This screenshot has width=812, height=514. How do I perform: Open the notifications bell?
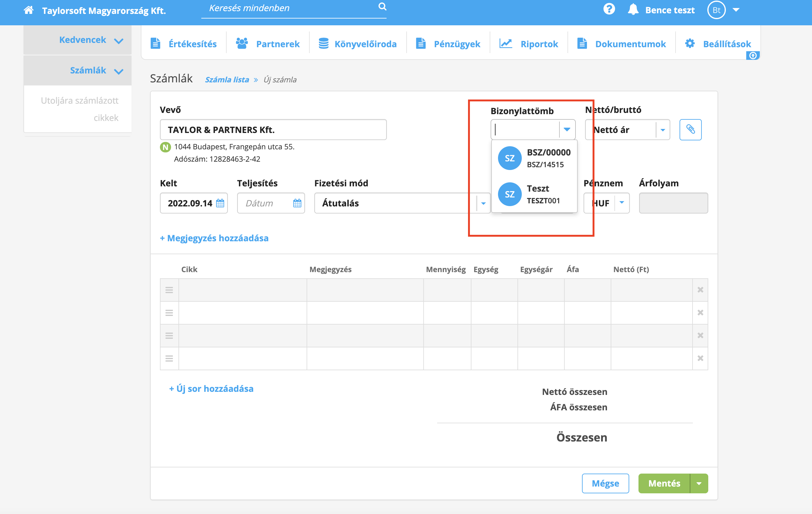tap(633, 10)
